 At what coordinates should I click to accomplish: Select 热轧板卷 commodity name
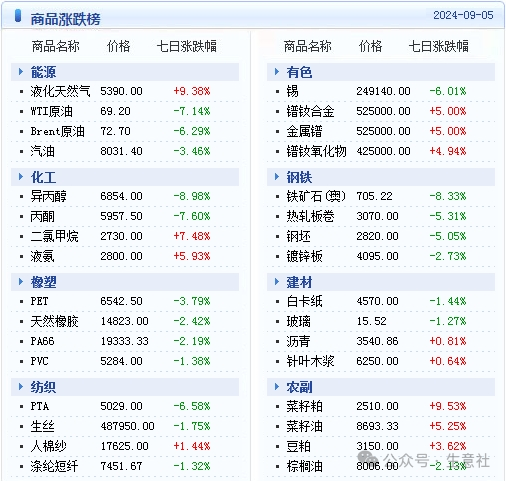(x=310, y=216)
